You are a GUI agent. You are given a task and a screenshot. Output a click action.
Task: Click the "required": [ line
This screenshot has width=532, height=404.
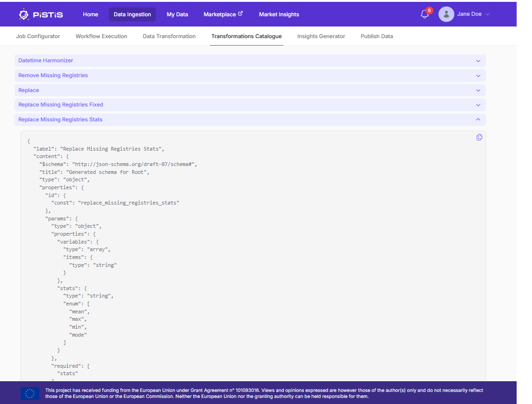(x=71, y=366)
